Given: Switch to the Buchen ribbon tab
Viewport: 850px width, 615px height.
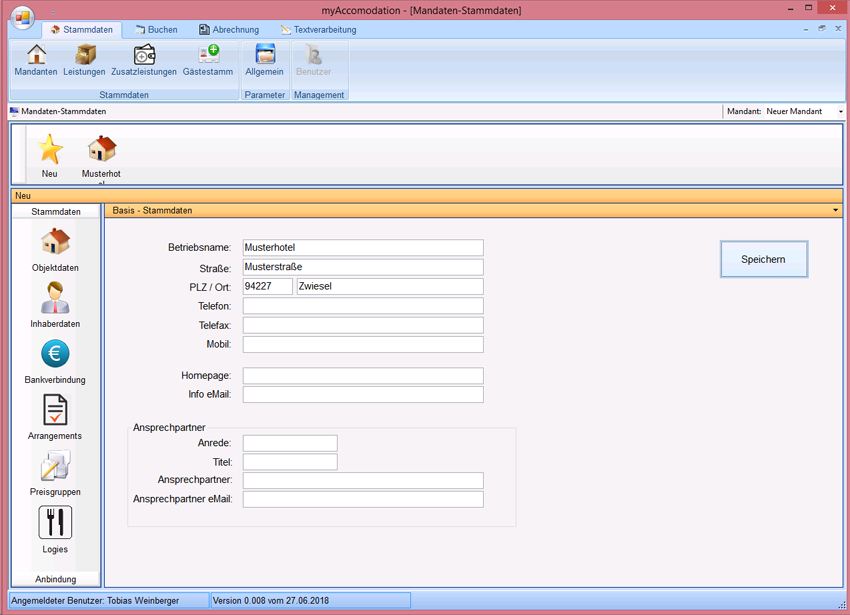Looking at the screenshot, I should coord(156,30).
